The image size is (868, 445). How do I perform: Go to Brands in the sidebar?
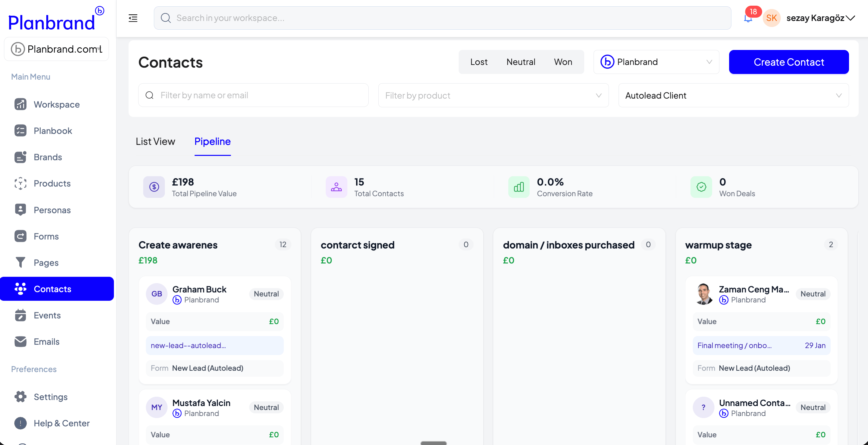[48, 157]
